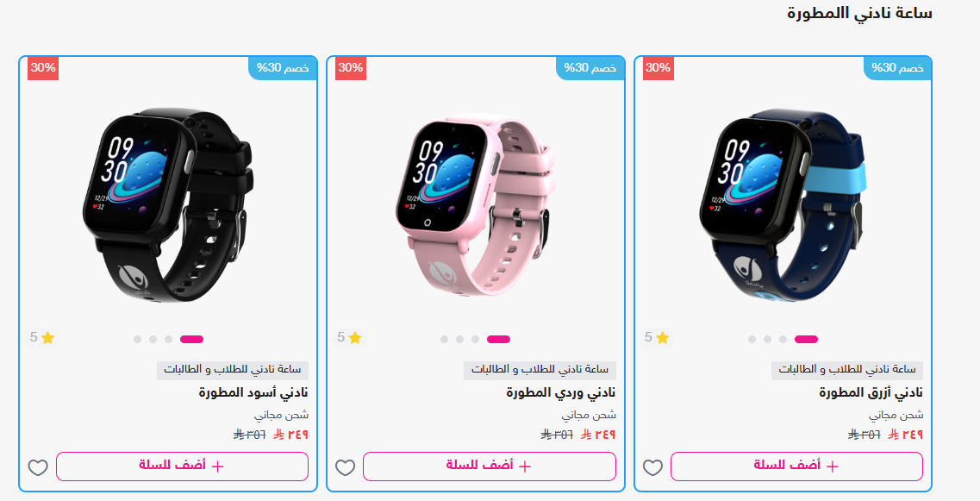
Task: Click heart icon for pink Nadni watch
Action: point(345,467)
